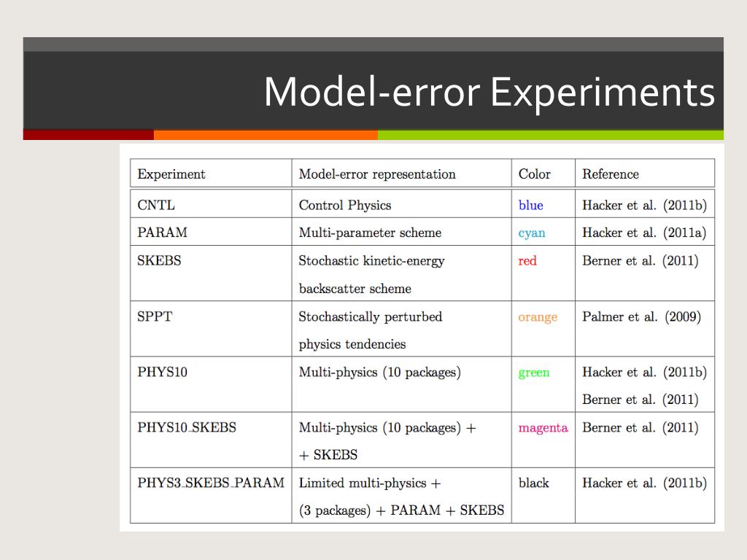
Task: Click "Berner et al. (2011)" in PHYS10 row
Action: pyautogui.click(x=640, y=400)
